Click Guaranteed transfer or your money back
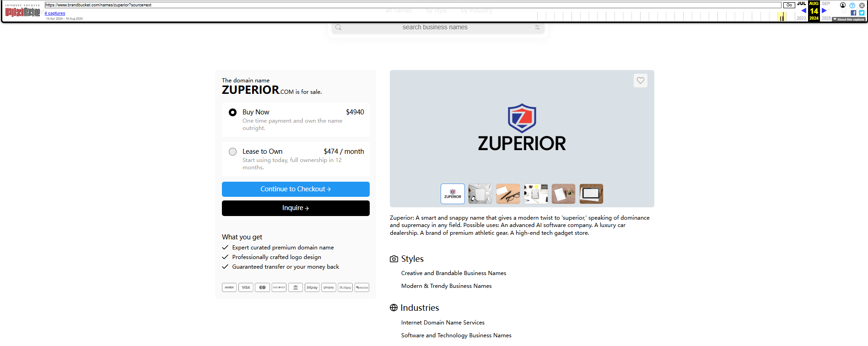Image resolution: width=868 pixels, height=346 pixels. [286, 267]
